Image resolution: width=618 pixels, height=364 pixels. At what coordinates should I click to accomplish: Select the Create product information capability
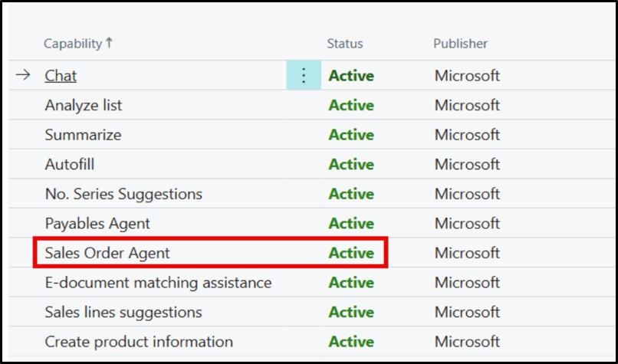pyautogui.click(x=139, y=342)
